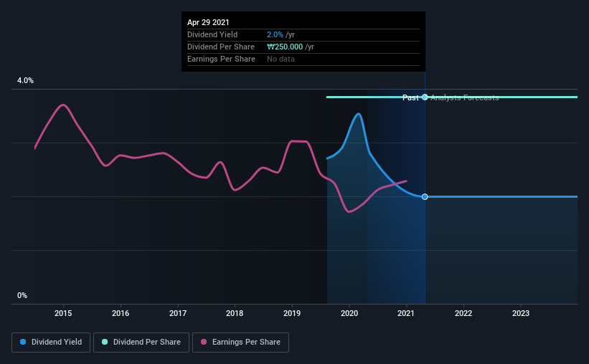
Task: Click the 2023 x-axis label
Action: point(521,313)
